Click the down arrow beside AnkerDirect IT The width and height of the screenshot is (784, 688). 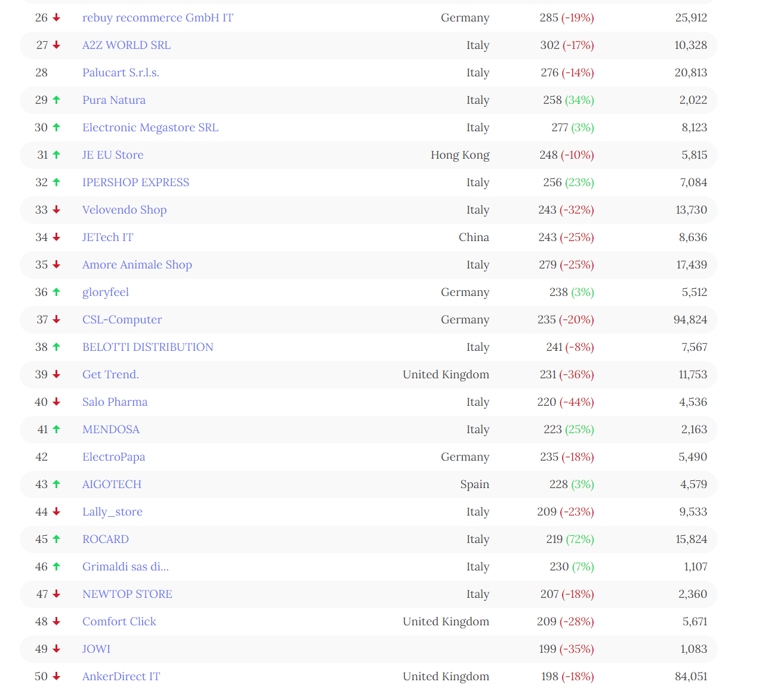55,676
